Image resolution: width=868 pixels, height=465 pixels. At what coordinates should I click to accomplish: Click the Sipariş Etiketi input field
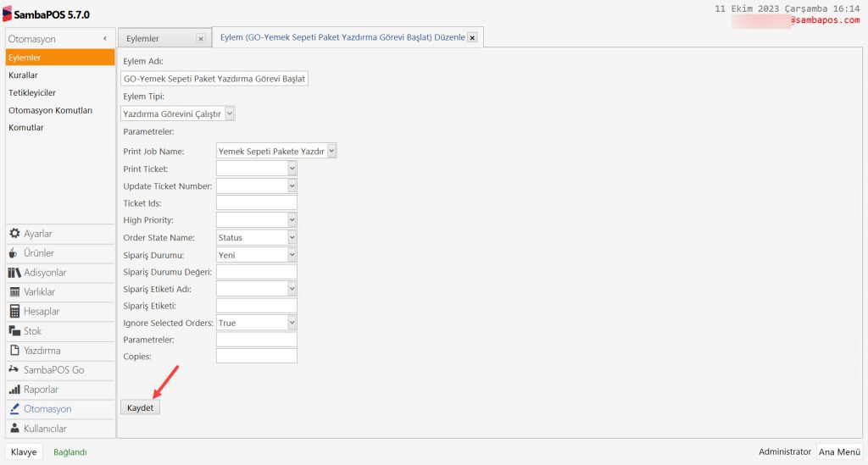pyautogui.click(x=256, y=306)
